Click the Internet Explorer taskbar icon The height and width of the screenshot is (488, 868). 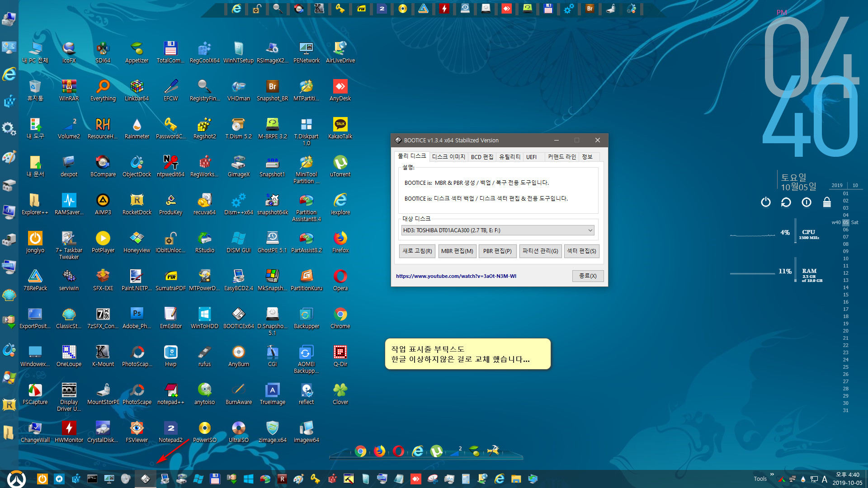[500, 479]
